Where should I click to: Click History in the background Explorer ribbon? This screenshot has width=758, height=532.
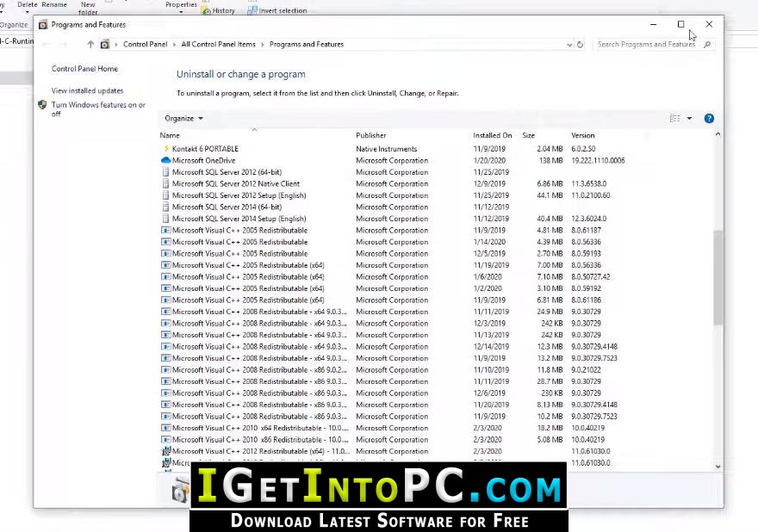(x=220, y=10)
